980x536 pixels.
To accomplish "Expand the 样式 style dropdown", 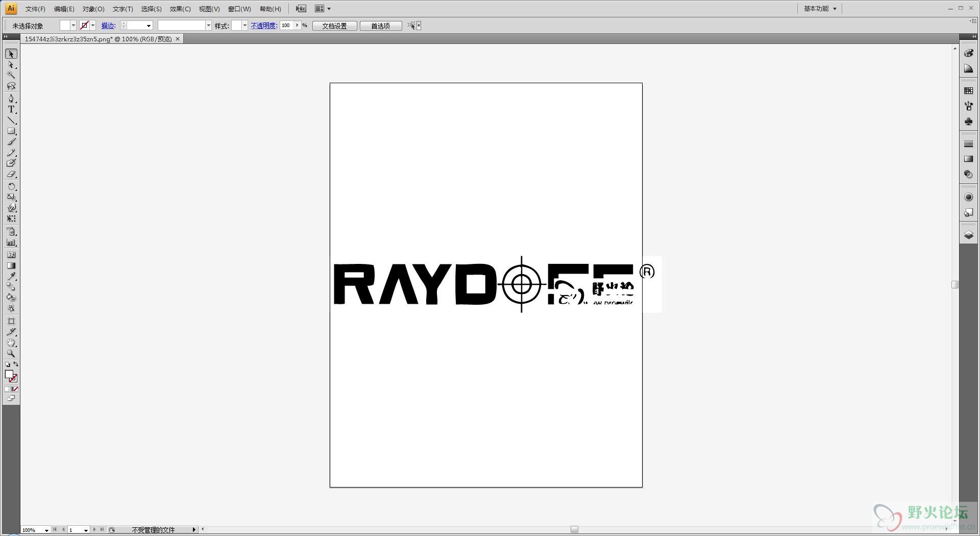I will tap(245, 26).
